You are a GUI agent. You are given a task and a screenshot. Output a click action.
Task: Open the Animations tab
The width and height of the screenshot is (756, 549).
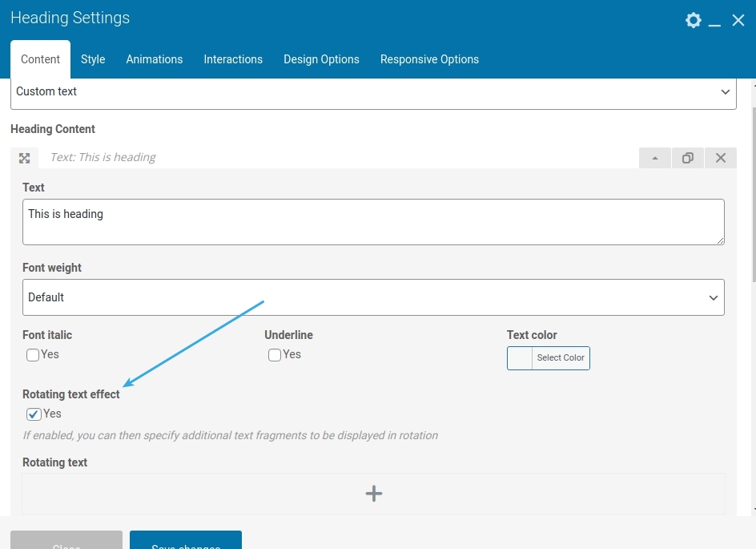pyautogui.click(x=154, y=59)
